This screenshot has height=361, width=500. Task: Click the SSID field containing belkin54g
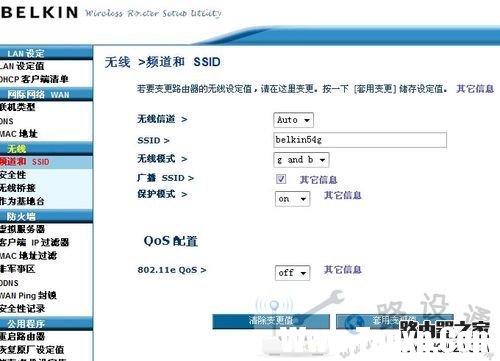click(x=360, y=140)
